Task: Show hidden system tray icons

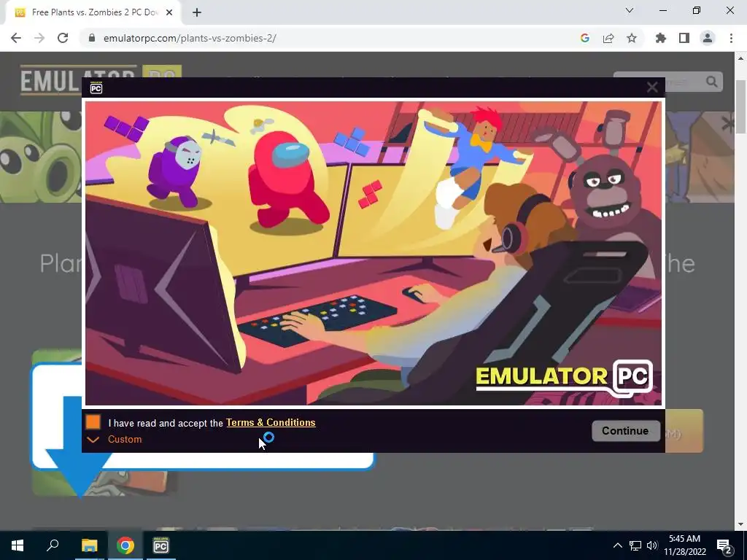Action: (617, 545)
